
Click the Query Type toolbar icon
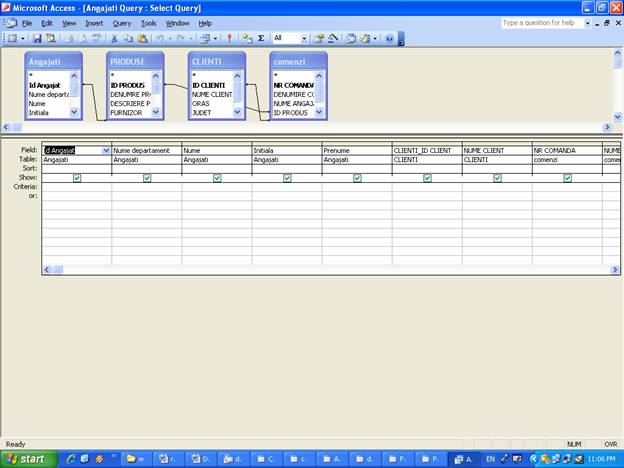click(205, 38)
